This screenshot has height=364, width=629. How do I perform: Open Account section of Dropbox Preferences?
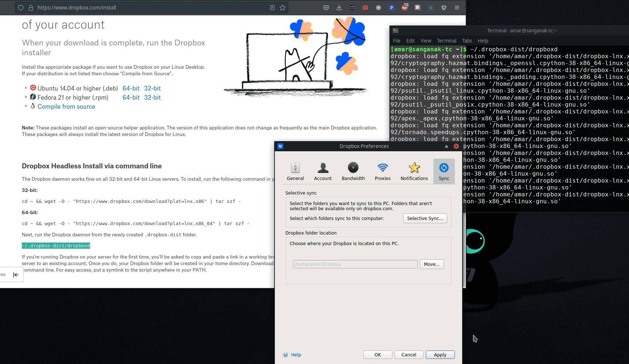(323, 171)
